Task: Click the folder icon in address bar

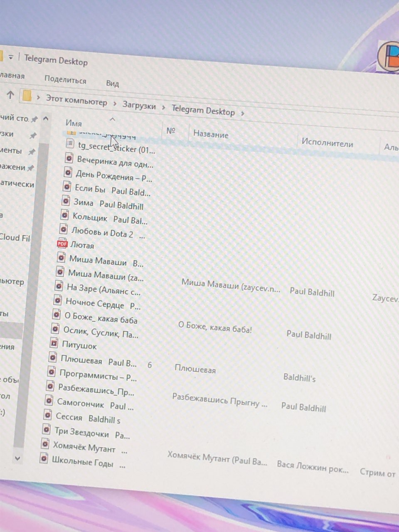Action: [27, 96]
